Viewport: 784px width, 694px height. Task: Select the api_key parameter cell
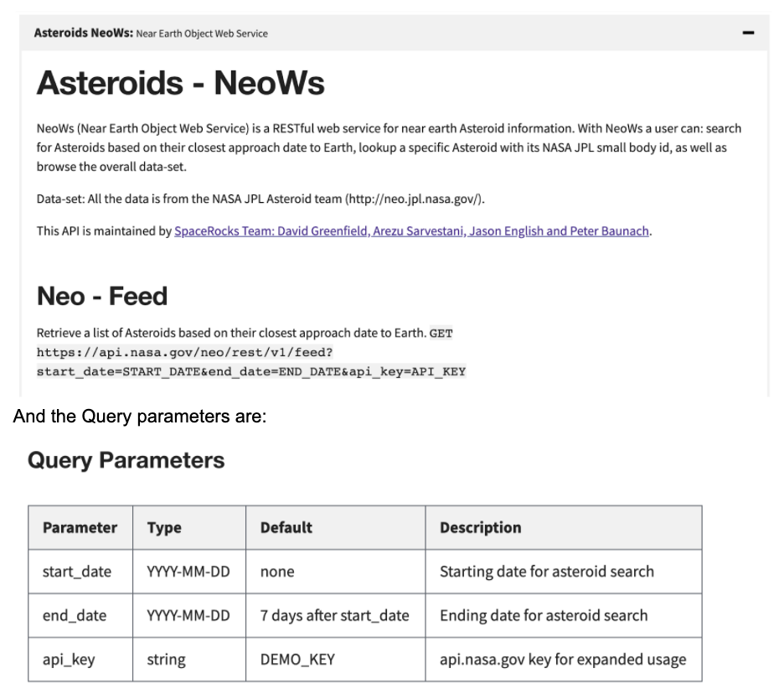(x=69, y=660)
